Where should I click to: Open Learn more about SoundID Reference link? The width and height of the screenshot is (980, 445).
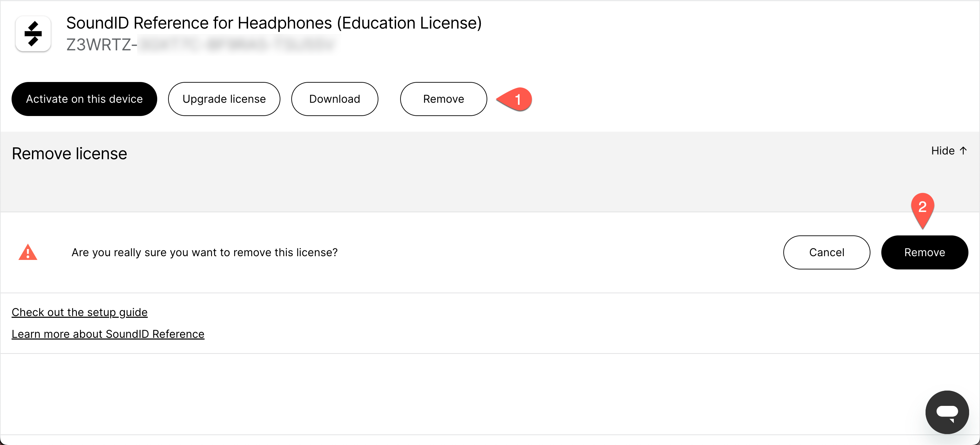point(108,333)
